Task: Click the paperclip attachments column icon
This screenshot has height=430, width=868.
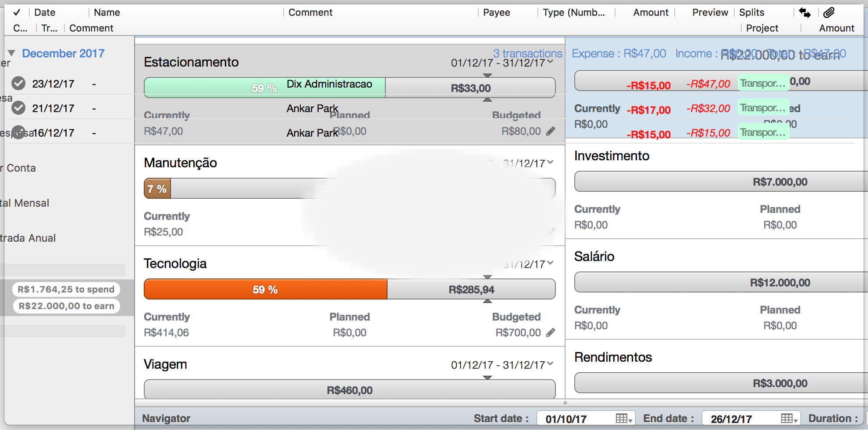Action: point(829,13)
